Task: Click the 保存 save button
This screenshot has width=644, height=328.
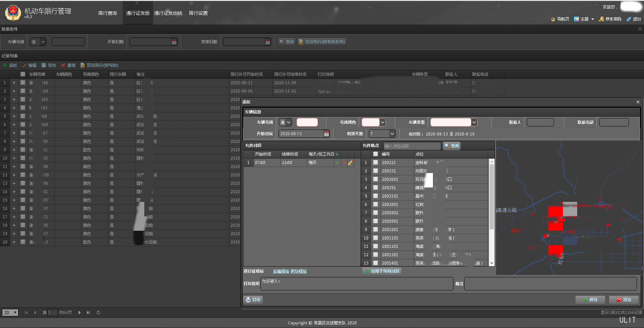Action: [590, 300]
